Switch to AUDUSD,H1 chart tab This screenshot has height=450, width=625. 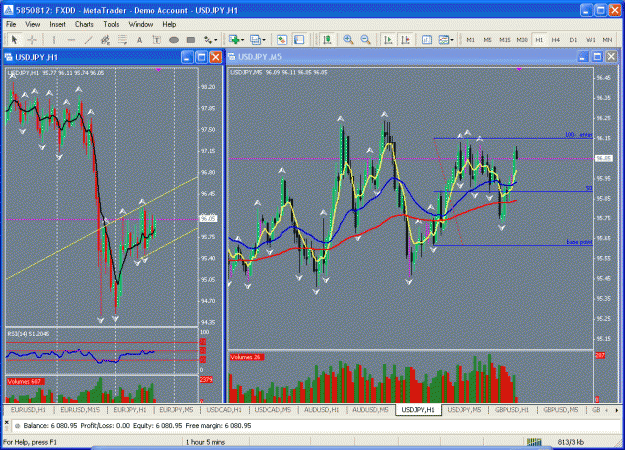pos(322,410)
